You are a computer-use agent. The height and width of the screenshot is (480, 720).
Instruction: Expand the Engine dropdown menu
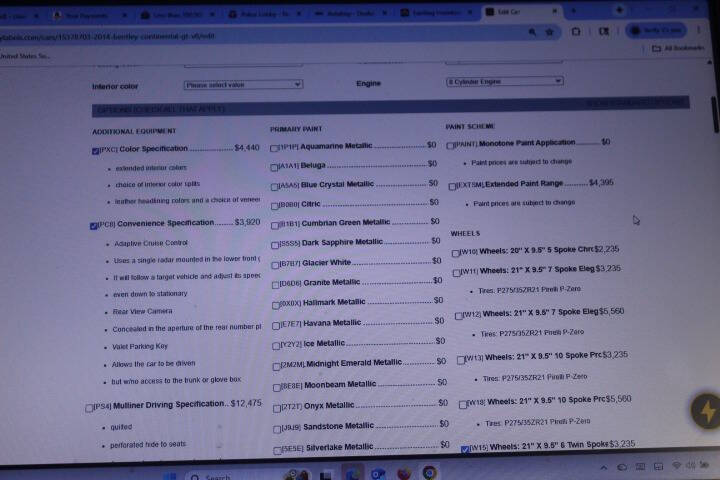(503, 82)
